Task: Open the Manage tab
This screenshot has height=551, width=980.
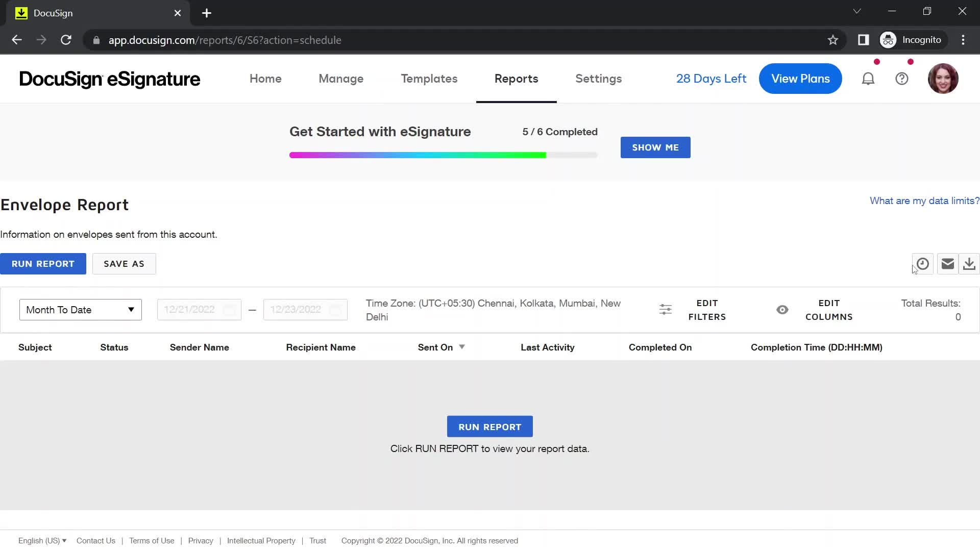Action: click(x=341, y=79)
